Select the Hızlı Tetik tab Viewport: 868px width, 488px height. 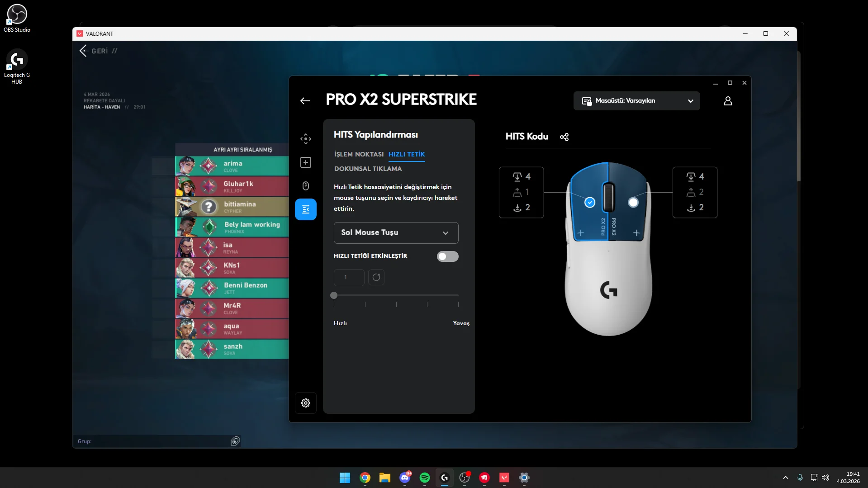click(407, 154)
